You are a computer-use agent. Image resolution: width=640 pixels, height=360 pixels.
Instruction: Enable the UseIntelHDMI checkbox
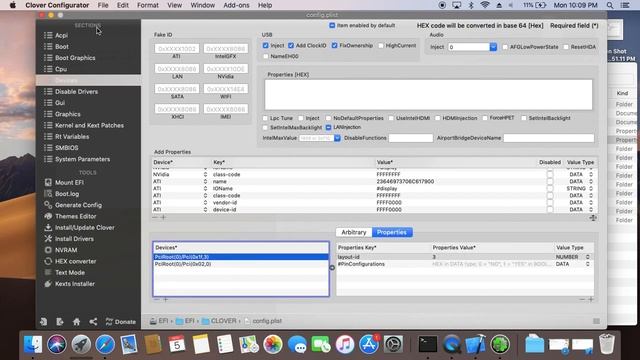point(391,118)
